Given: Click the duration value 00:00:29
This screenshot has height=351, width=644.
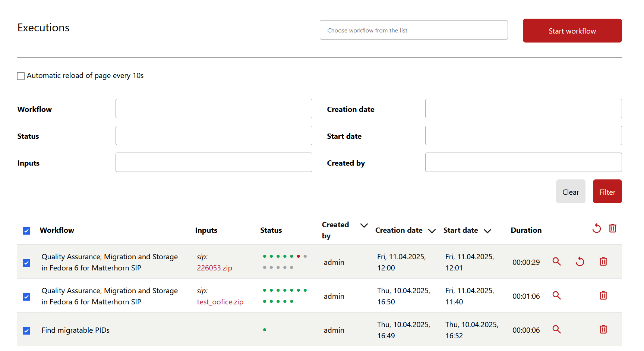Looking at the screenshot, I should point(526,262).
